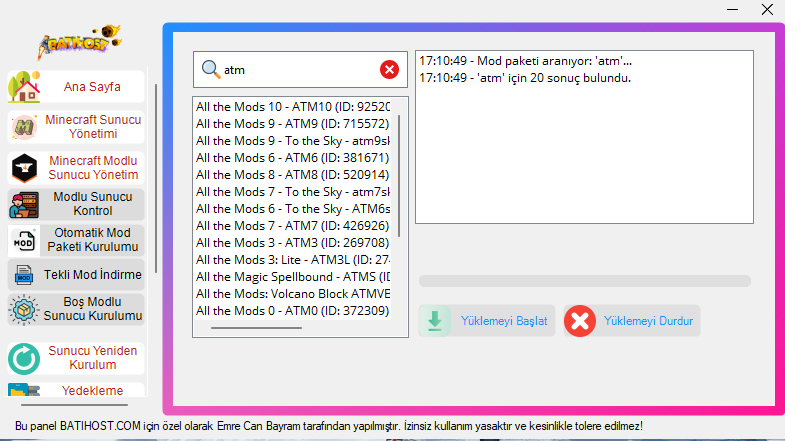
Task: Open Minecraft Sunucu Yönetimi section
Action: [76, 127]
